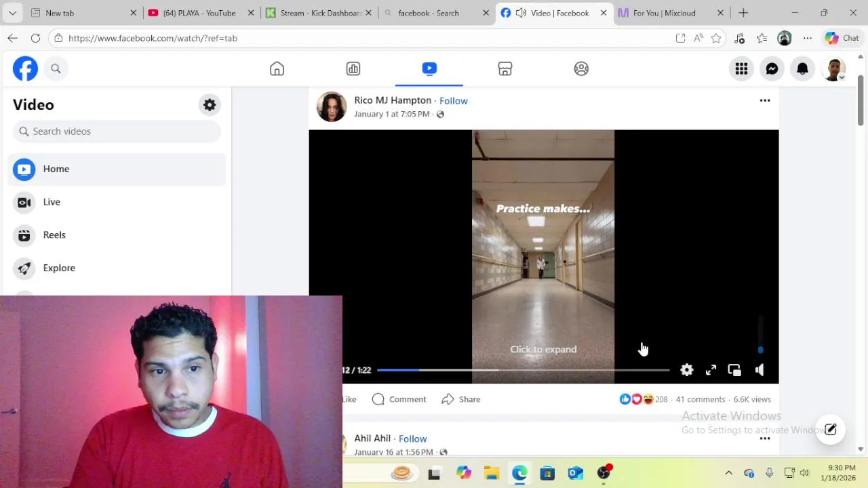
Task: Open options menu on Ahil Ahil's post
Action: click(x=765, y=439)
